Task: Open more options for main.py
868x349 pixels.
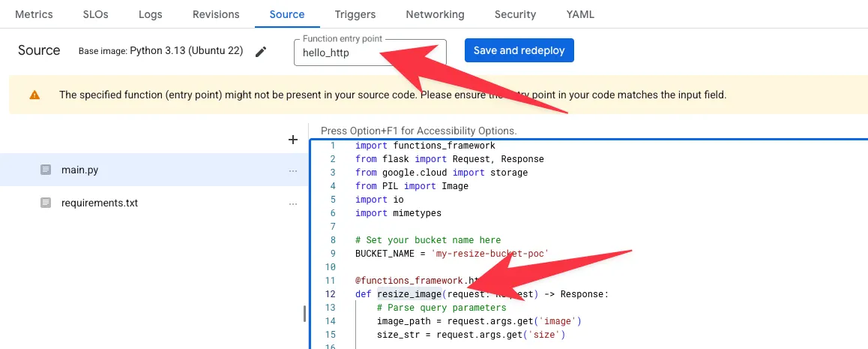Action: (293, 170)
